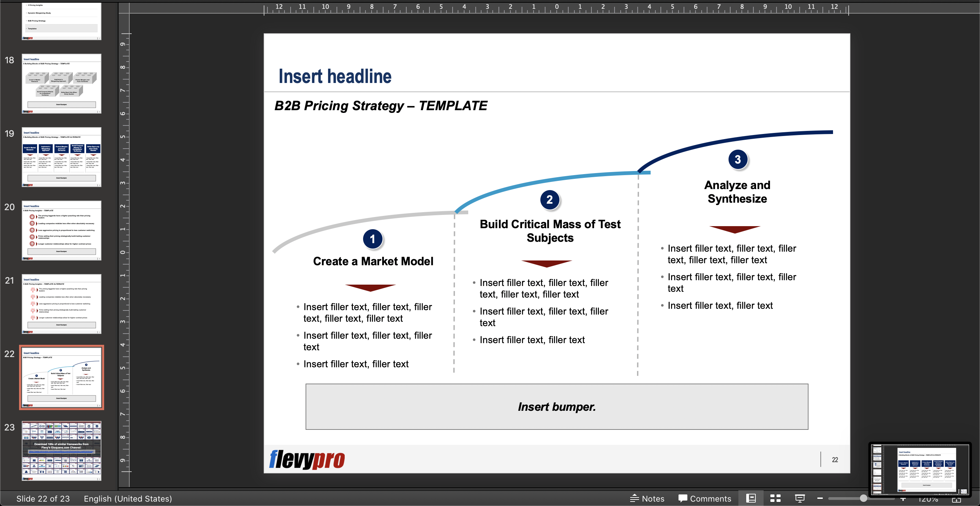Click the Insert bumper text box
980x506 pixels.
click(557, 407)
